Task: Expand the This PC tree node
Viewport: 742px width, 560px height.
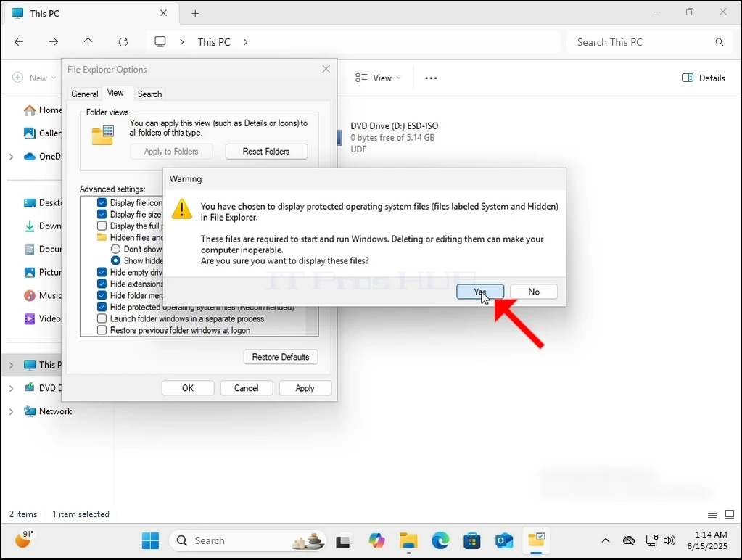Action: pos(12,365)
